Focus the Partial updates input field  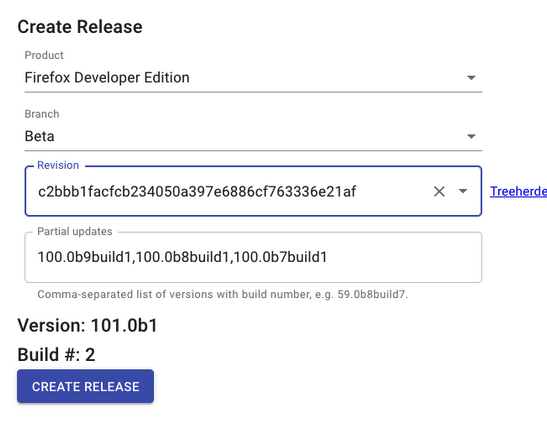[x=253, y=257]
